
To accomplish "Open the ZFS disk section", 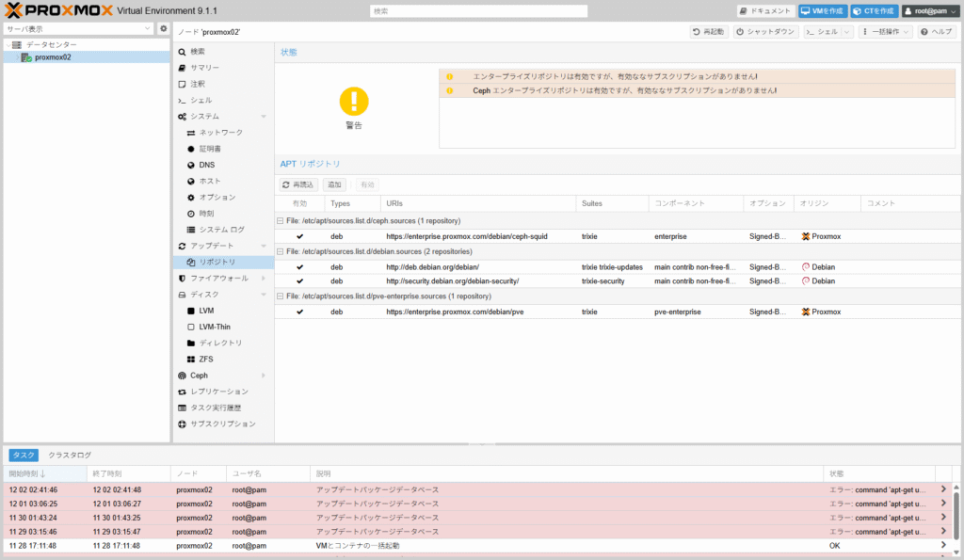I will [205, 359].
